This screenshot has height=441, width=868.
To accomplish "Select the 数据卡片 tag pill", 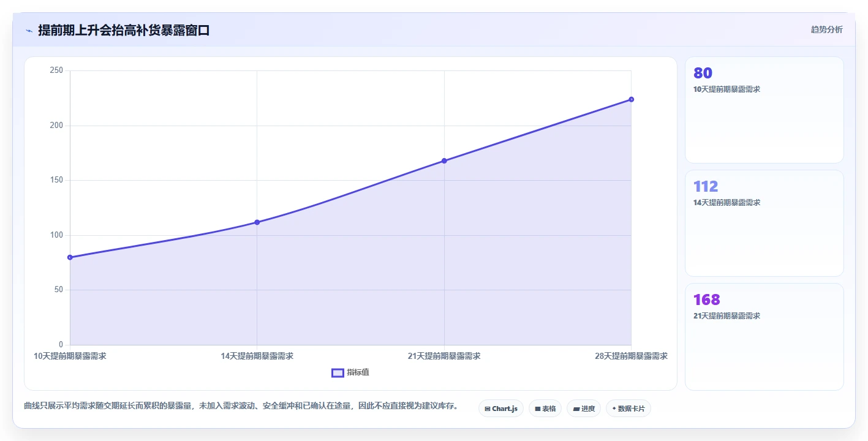I will coord(628,409).
